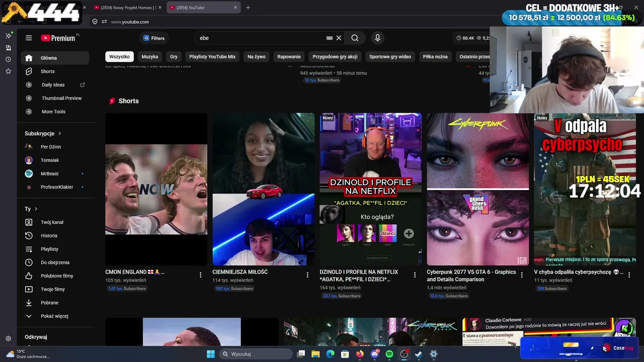Select the 'Na żywo' filter chip
644x362 pixels.
pos(257,57)
